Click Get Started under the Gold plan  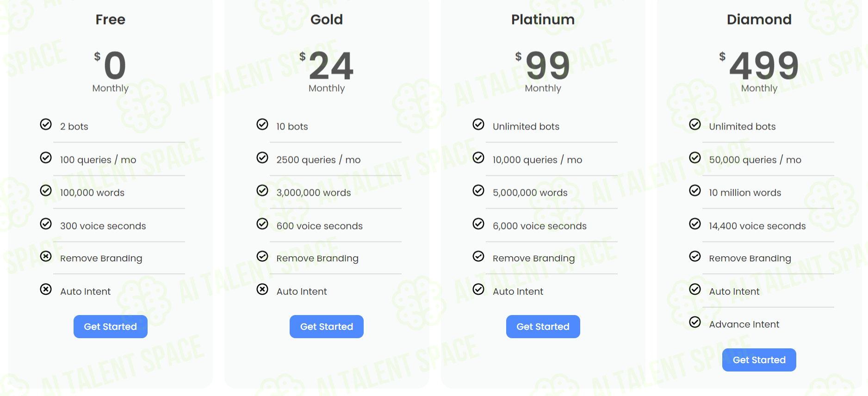coord(327,327)
